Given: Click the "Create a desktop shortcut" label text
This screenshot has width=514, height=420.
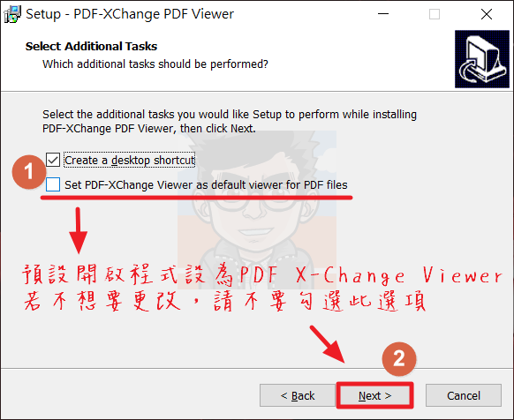Looking at the screenshot, I should click(x=130, y=161).
